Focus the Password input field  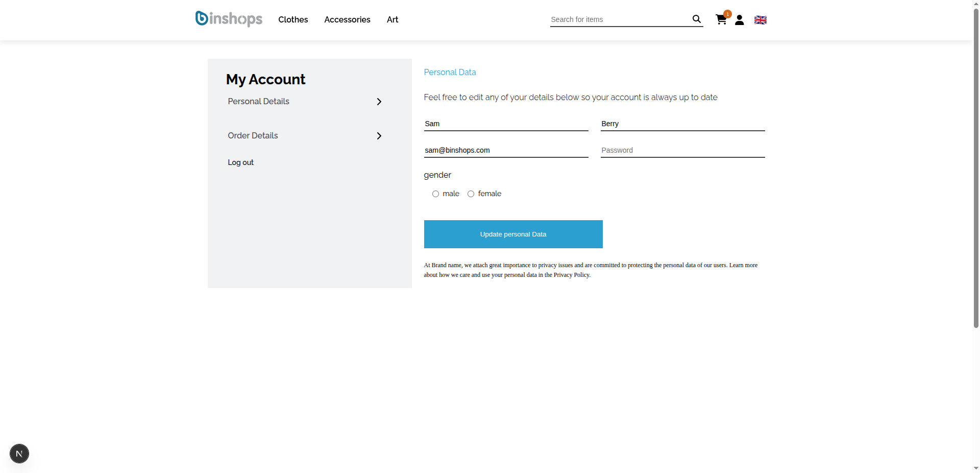(x=682, y=150)
